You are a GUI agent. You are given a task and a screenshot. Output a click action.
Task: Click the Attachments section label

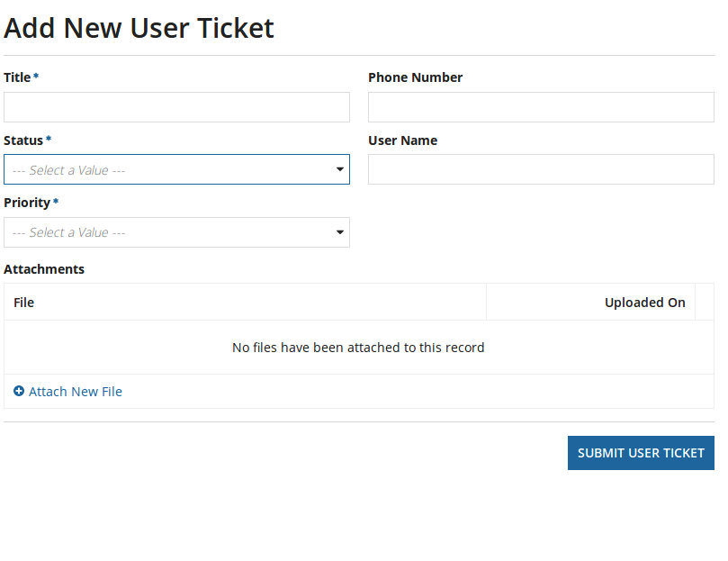(x=44, y=269)
